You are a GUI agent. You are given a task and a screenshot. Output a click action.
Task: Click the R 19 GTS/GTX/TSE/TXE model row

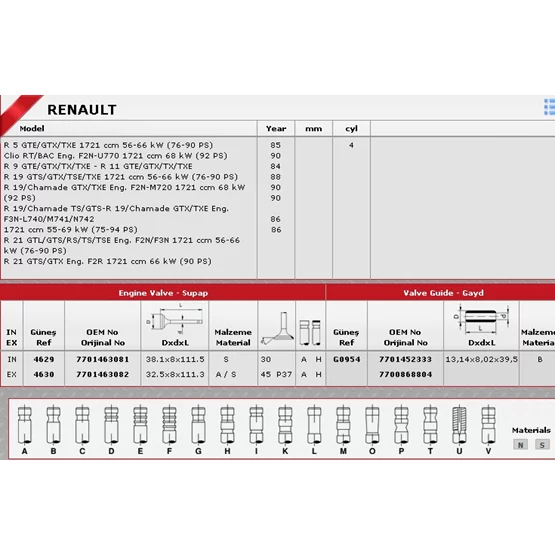[121, 177]
